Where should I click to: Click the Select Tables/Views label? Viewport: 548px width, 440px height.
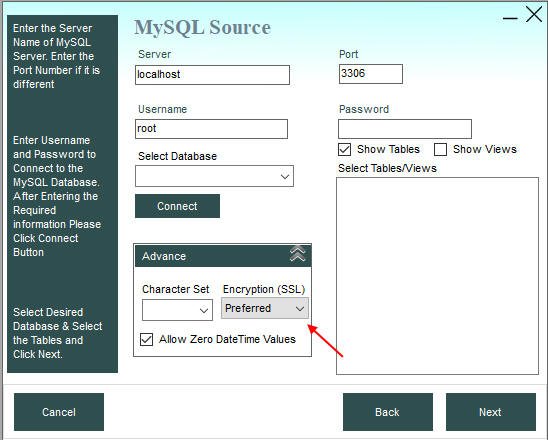point(387,168)
